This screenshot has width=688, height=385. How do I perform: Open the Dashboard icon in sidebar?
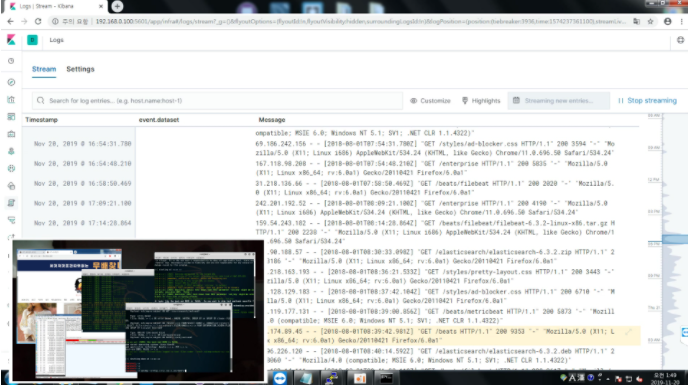pyautogui.click(x=11, y=117)
